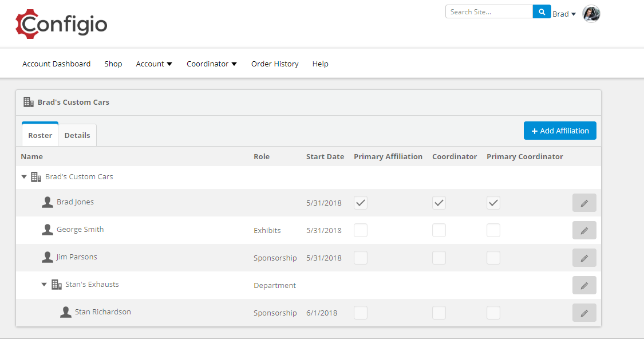Viewport: 644px width, 339px height.
Task: Collapse the Stan's Exhausts department
Action: click(x=44, y=284)
